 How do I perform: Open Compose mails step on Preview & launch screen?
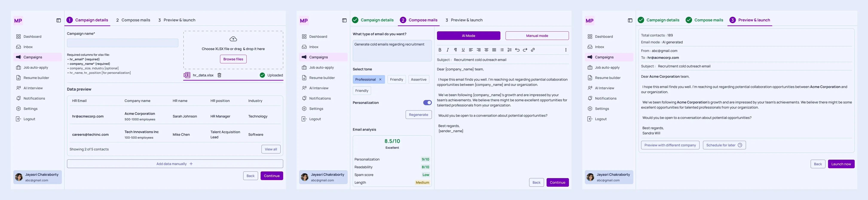[x=704, y=20]
